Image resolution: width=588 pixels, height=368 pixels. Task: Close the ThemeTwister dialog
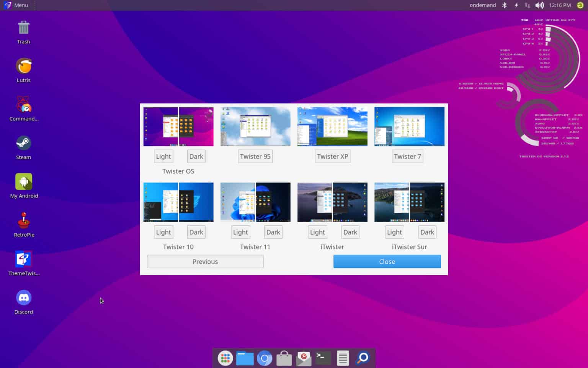(387, 261)
